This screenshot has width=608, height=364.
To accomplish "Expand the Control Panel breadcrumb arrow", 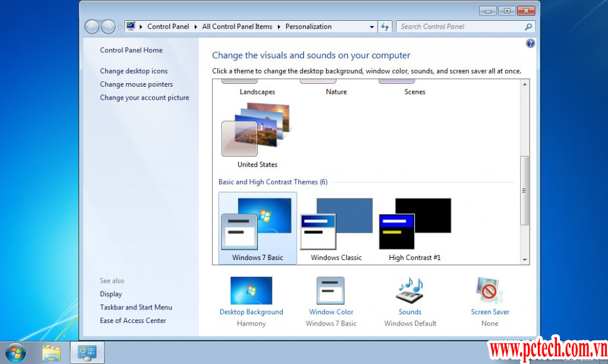I will 195,27.
